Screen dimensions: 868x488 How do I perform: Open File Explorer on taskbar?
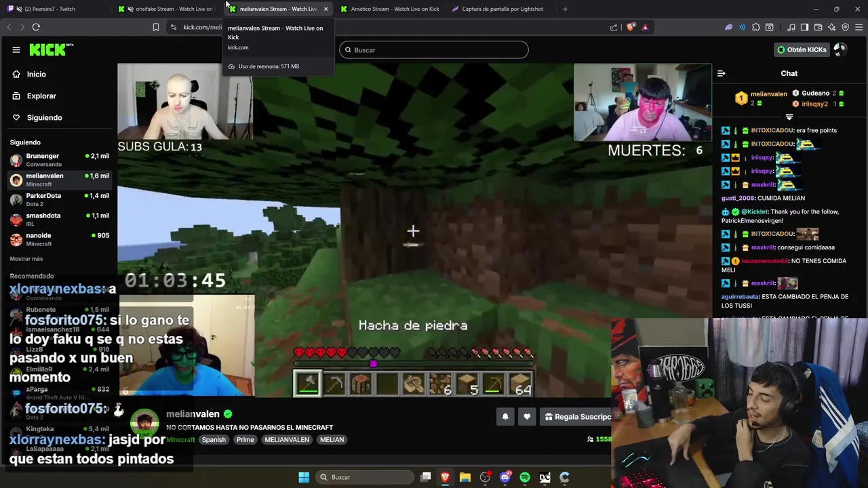[x=465, y=477]
